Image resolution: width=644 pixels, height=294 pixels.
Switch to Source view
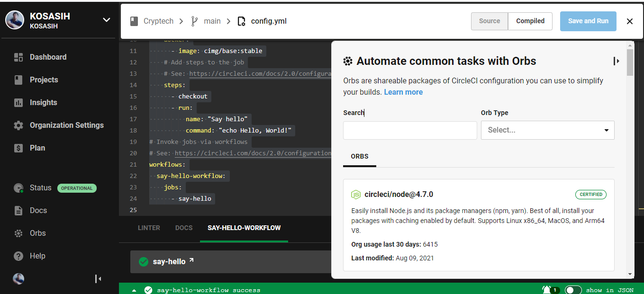[490, 21]
